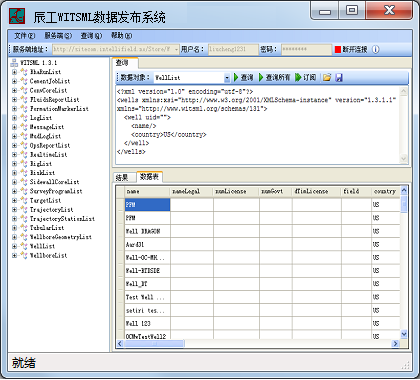Expand the TrajectoryList tree node

click(14, 210)
